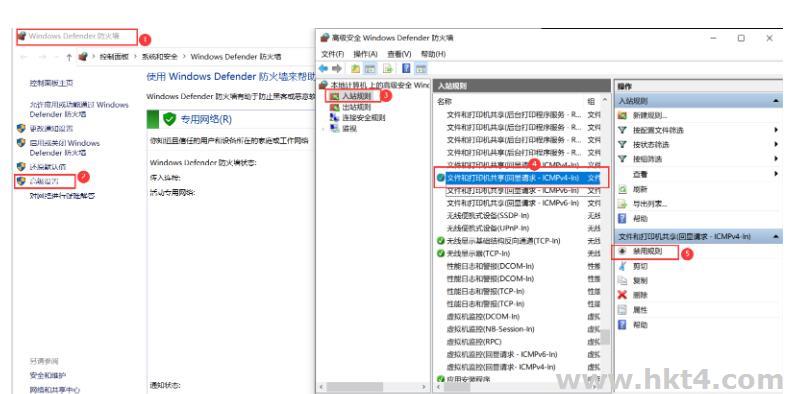Click the New Rule (新建规则) icon

pos(623,115)
